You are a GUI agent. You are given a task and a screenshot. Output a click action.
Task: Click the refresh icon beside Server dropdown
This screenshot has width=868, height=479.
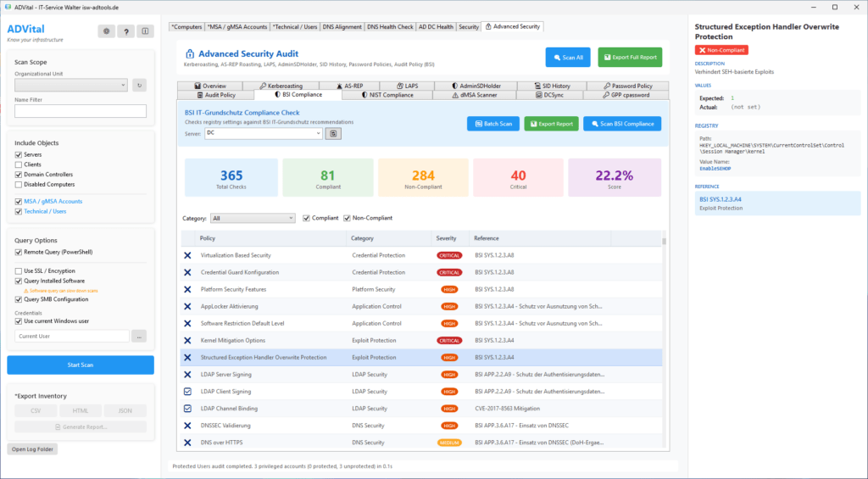[x=332, y=133]
